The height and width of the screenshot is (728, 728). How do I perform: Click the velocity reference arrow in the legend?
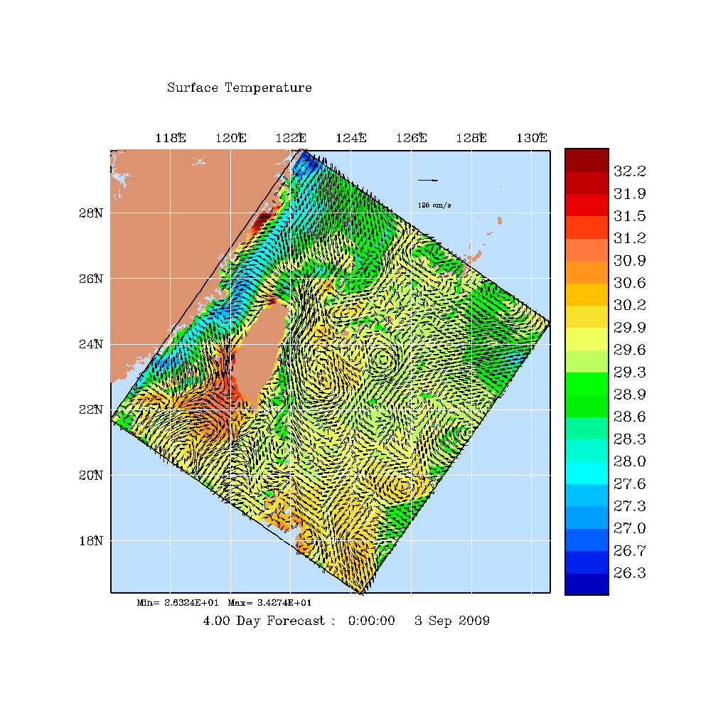point(427,180)
